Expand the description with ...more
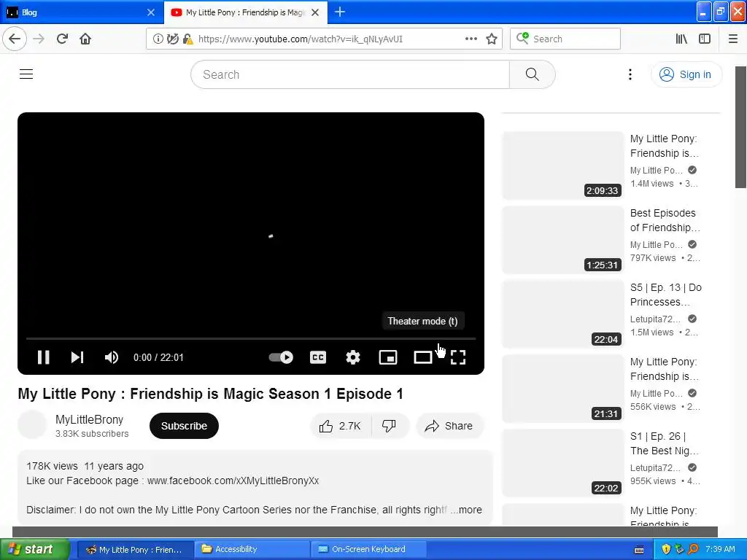This screenshot has width=747, height=560. point(466,510)
